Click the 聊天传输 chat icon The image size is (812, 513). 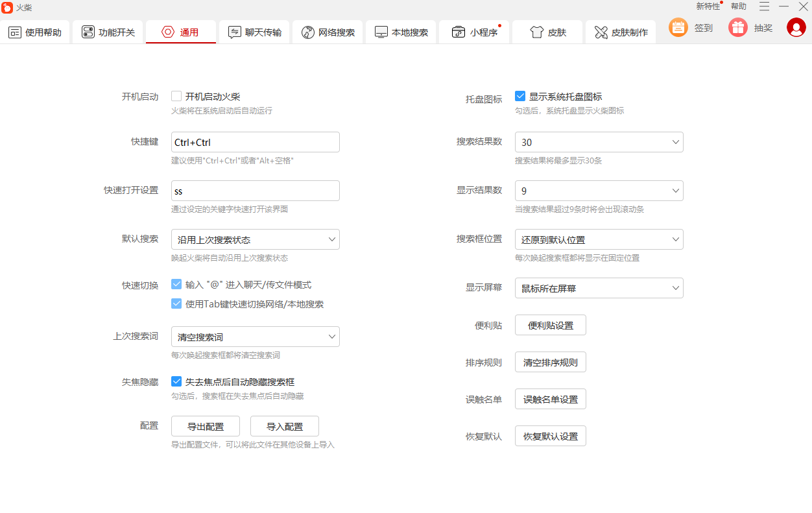[x=235, y=32]
